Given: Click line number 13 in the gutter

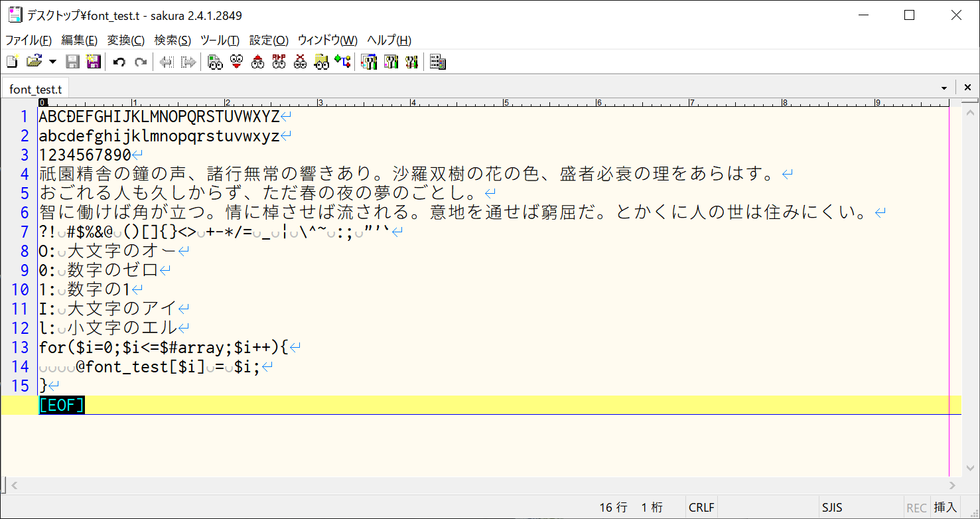Looking at the screenshot, I should pos(20,347).
